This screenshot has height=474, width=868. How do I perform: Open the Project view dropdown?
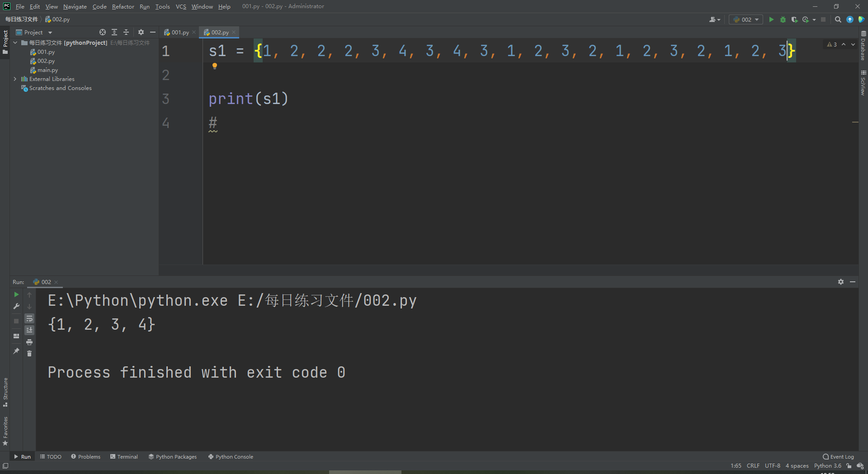pos(34,32)
